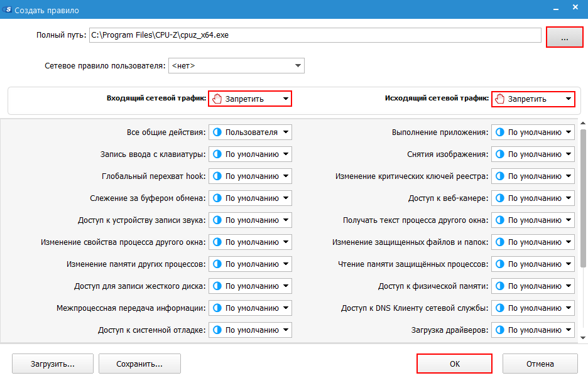The height and width of the screenshot is (383, 588).
Task: Click the app icon in the title bar
Action: 7,9
